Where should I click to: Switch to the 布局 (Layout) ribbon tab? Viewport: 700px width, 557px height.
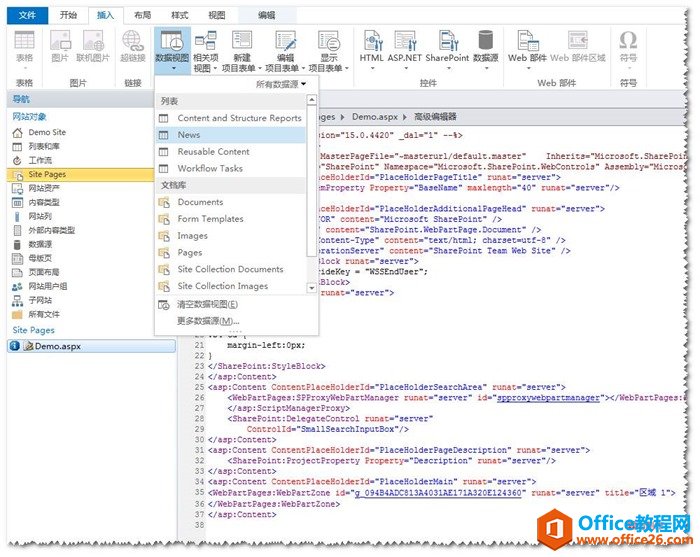click(143, 15)
